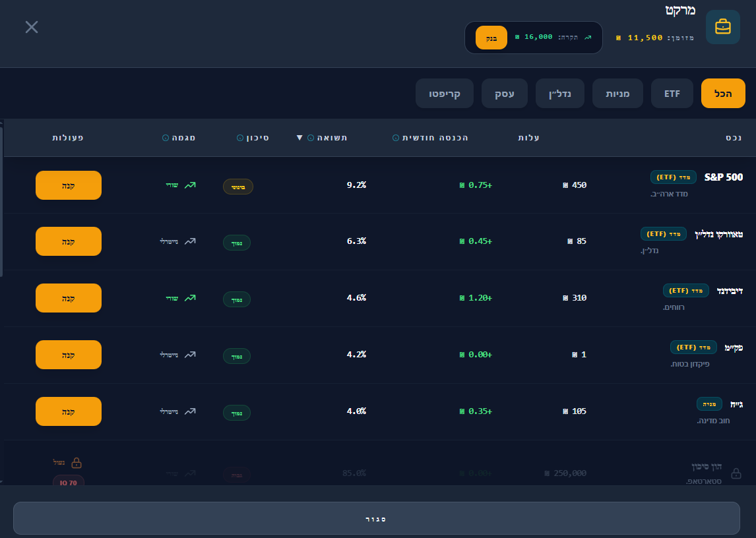756x538 pixels.
Task: Click the 4.6% yield value
Action: [356, 298]
